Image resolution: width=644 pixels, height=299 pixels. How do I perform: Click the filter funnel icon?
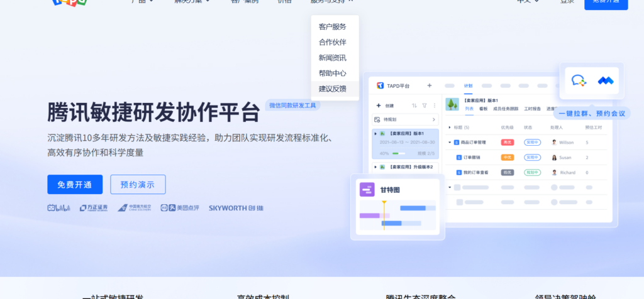pos(425,106)
